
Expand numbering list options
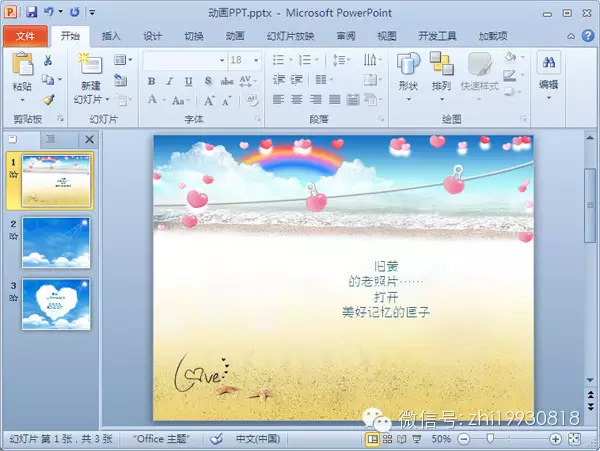pos(317,60)
